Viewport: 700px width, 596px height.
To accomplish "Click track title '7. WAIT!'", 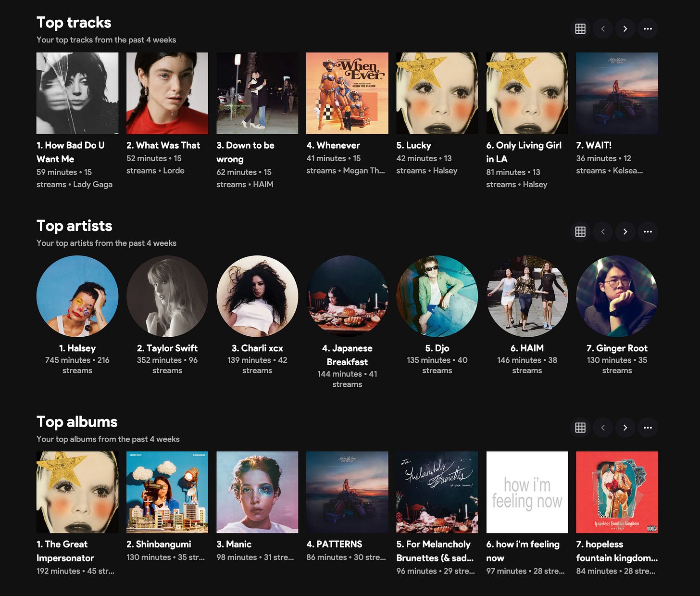I will [594, 145].
